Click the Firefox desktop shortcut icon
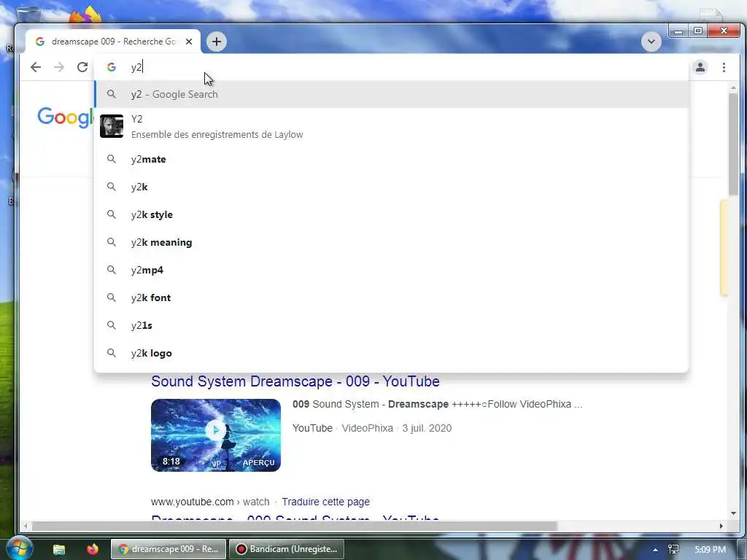The height and width of the screenshot is (560, 747). [x=85, y=15]
